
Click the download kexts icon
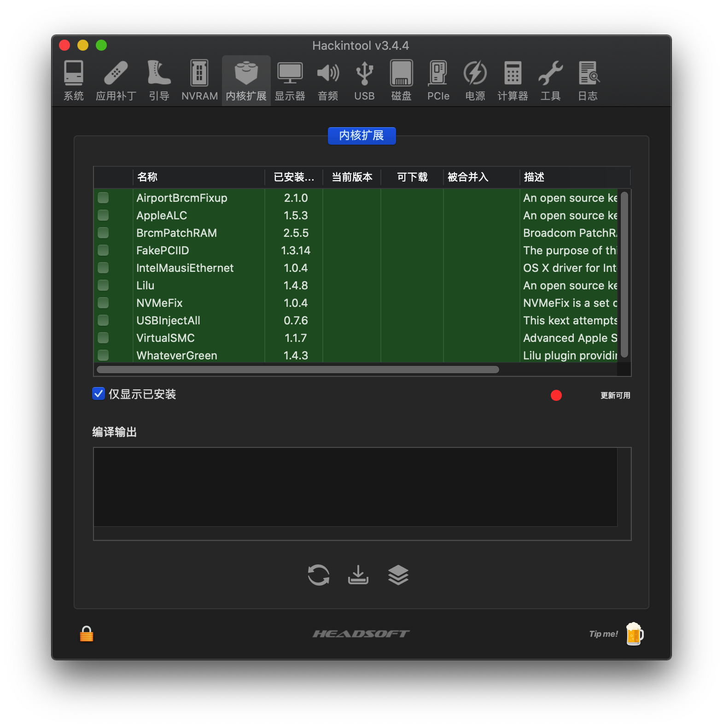click(358, 575)
